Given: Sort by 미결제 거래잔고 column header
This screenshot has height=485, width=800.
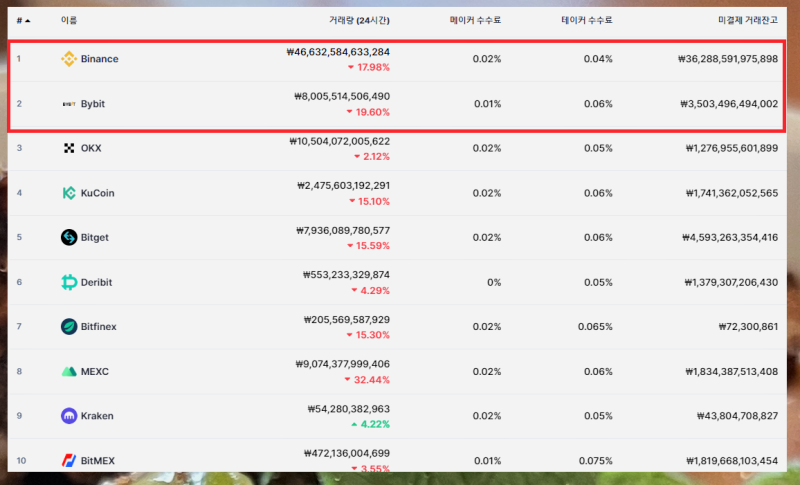Looking at the screenshot, I should (x=748, y=20).
